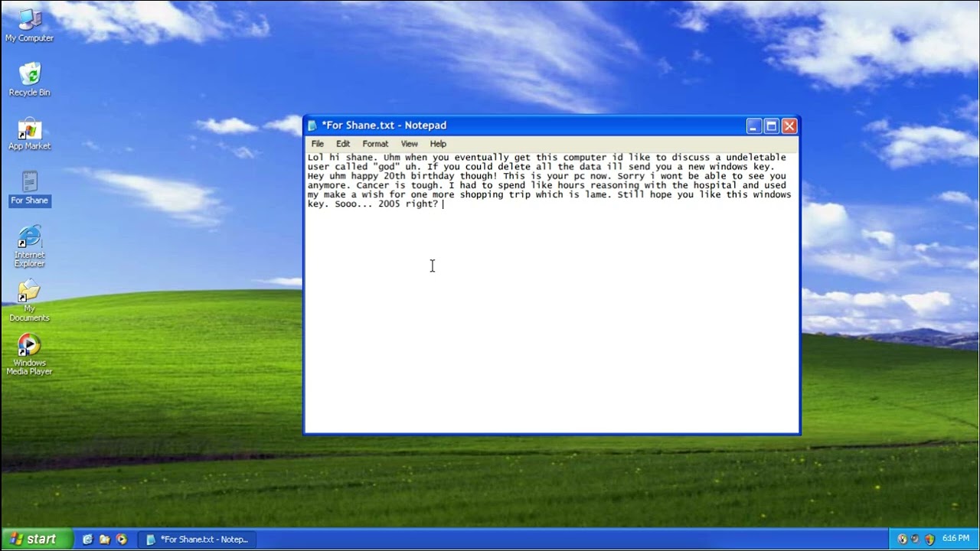Click the For Shane.txt Notepad taskbar button
The width and height of the screenshot is (980, 551).
coord(198,540)
